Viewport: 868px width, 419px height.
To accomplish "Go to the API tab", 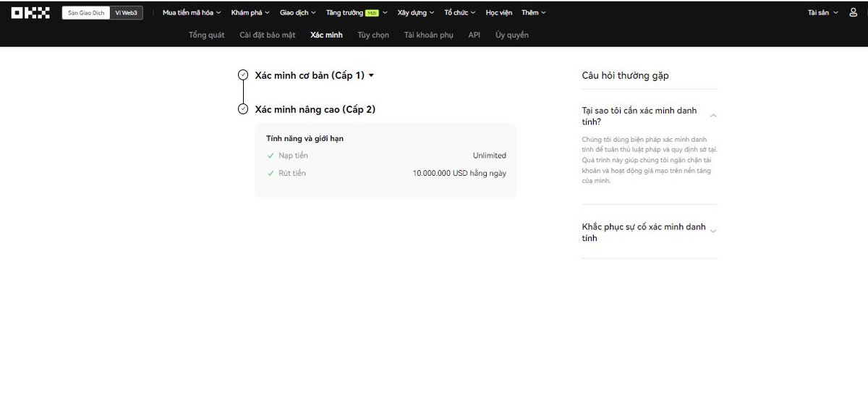I will pyautogui.click(x=475, y=35).
